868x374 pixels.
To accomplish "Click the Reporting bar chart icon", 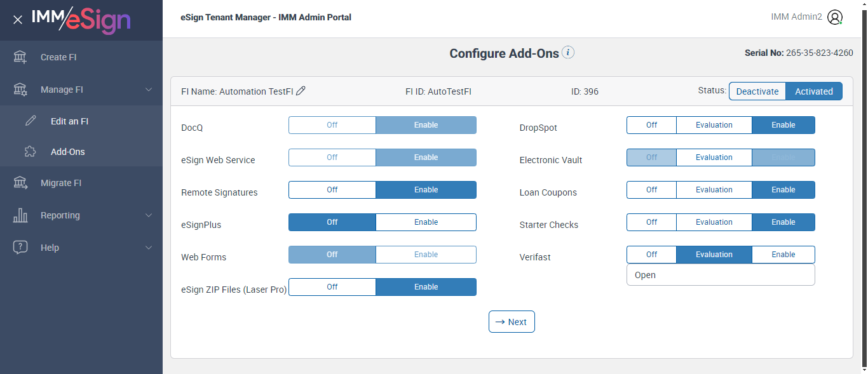I will 20,215.
